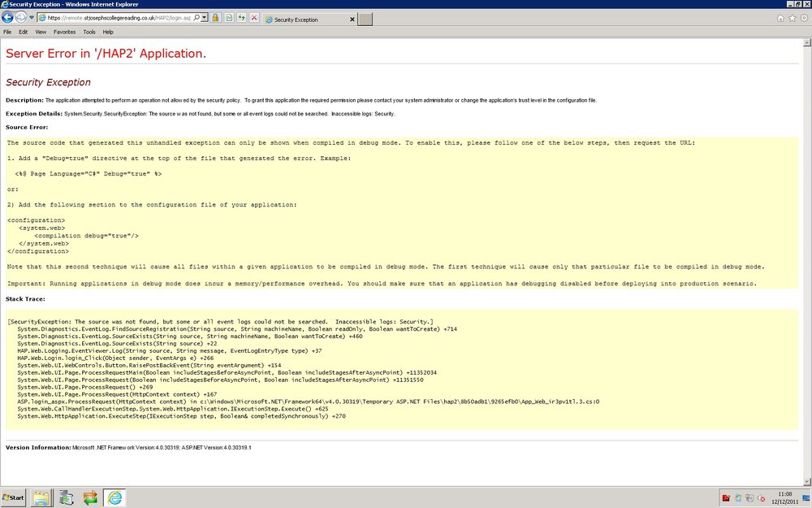Refresh the page with green arrows
This screenshot has height=508, width=812.
[242, 18]
